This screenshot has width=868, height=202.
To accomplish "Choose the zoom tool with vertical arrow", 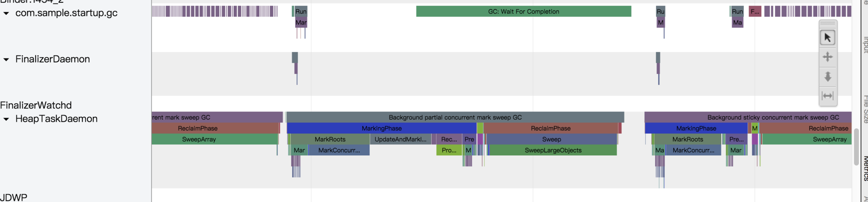I will click(827, 77).
